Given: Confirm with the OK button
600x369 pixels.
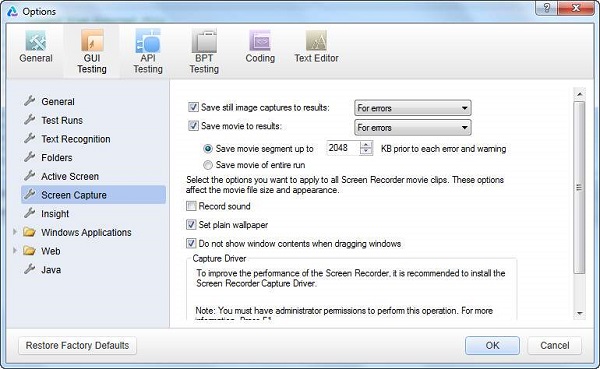Looking at the screenshot, I should 492,345.
